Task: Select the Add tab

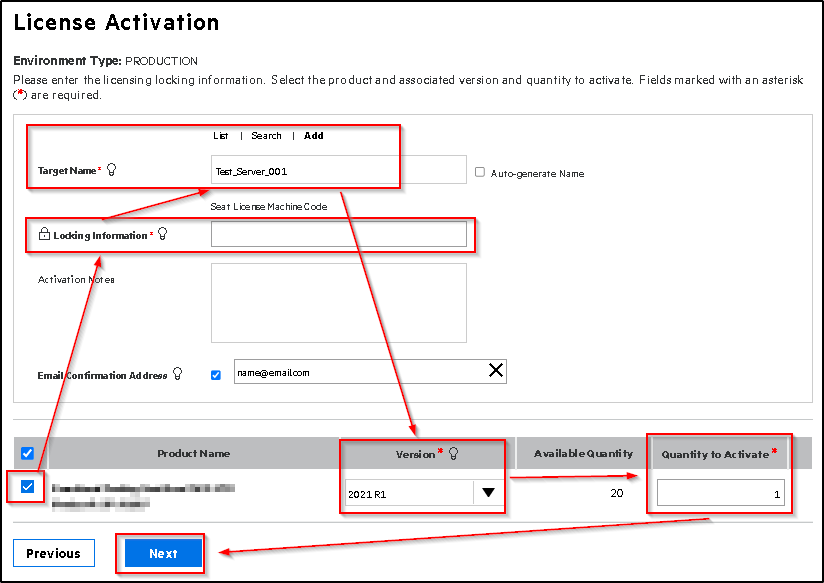Action: point(313,136)
